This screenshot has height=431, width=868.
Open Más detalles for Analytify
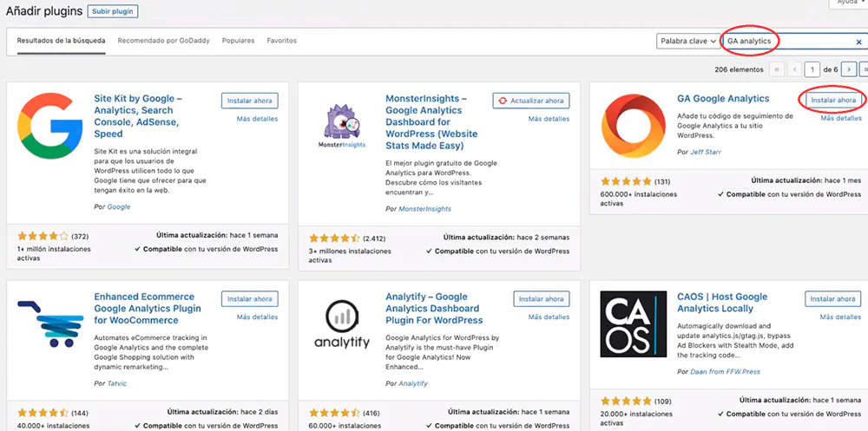[x=549, y=317]
